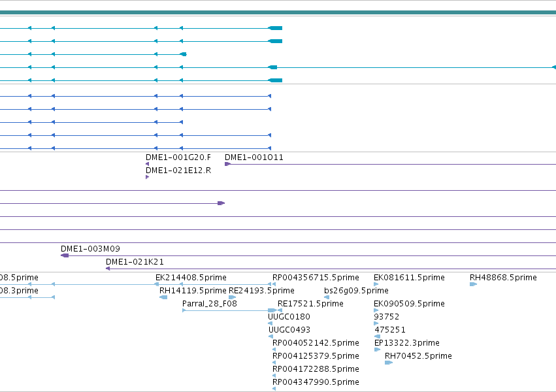The width and height of the screenshot is (556, 392).
Task: Click the EK090509.5prime label
Action: 409,304
